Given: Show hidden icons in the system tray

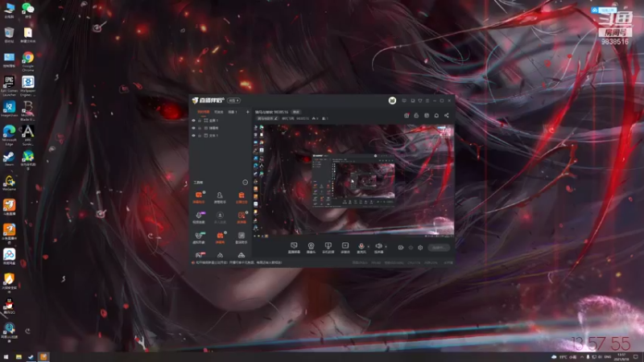Looking at the screenshot, I should (581, 357).
